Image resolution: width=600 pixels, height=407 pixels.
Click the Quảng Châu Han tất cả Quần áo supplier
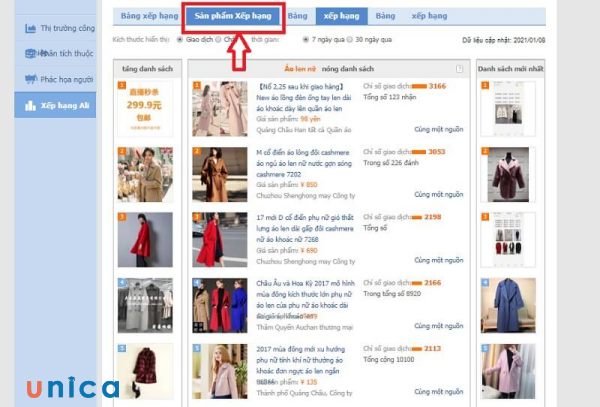coord(304,130)
